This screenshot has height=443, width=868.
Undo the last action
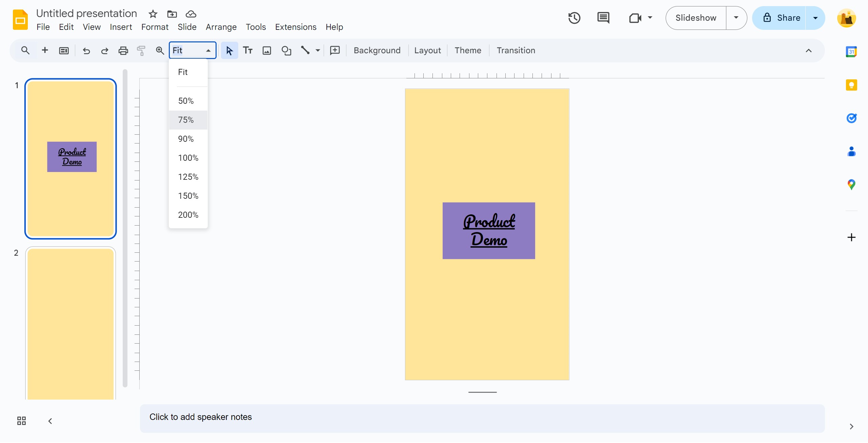tap(86, 51)
